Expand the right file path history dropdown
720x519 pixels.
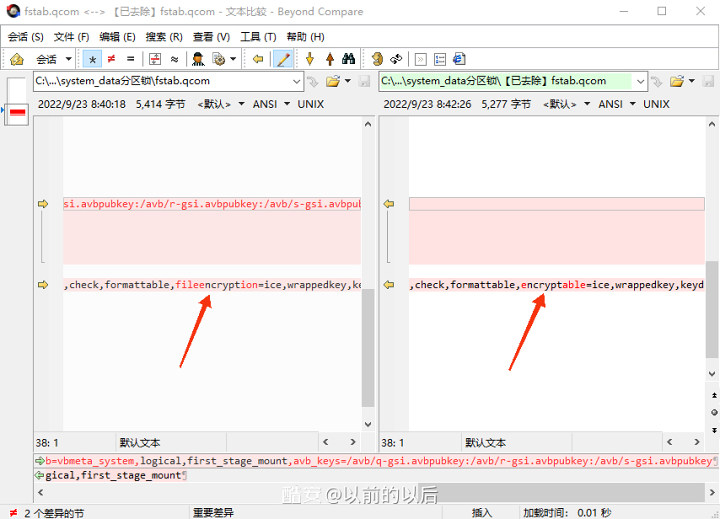(x=641, y=81)
